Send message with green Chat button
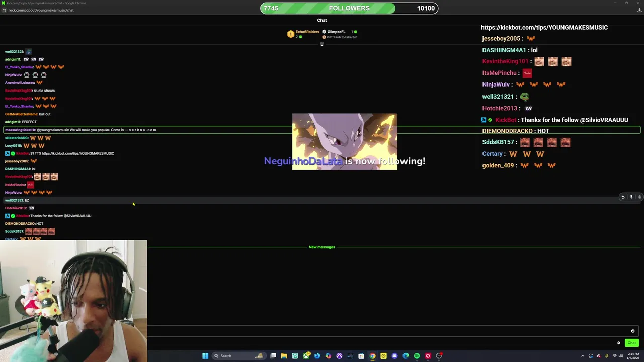The height and width of the screenshot is (362, 644). click(x=632, y=343)
